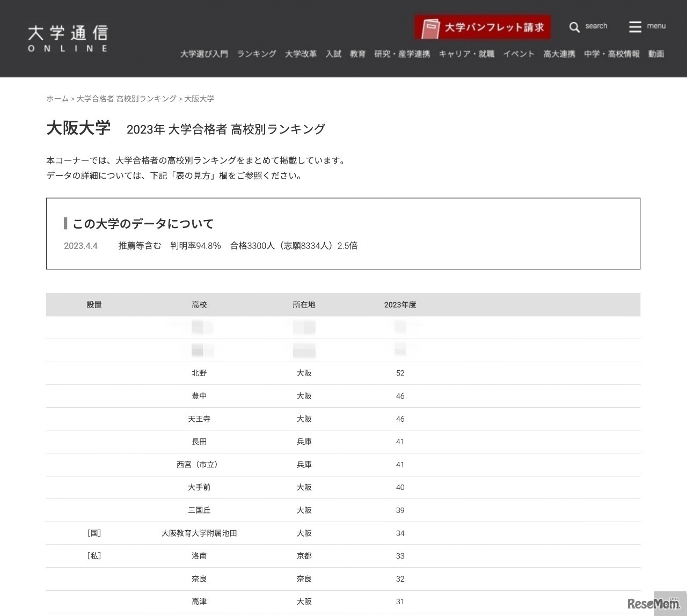Open the 入試 navigation menu
Viewport: 687px width, 616px height.
[x=333, y=54]
